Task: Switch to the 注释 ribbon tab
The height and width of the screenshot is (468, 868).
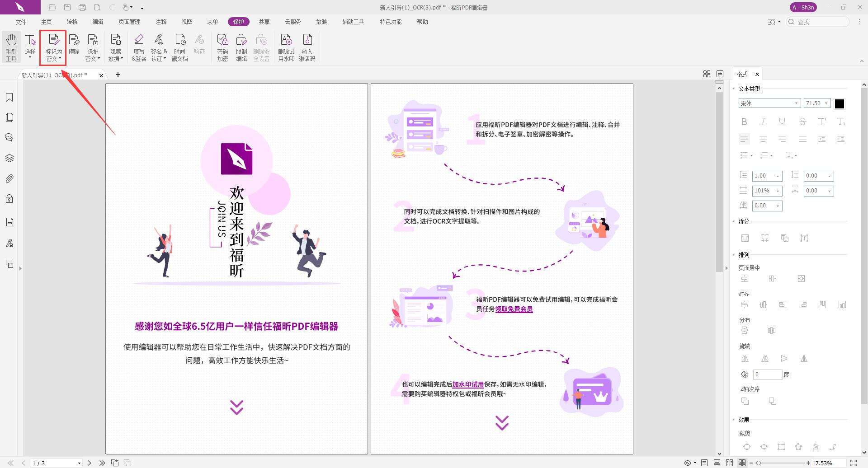Action: coord(161,22)
